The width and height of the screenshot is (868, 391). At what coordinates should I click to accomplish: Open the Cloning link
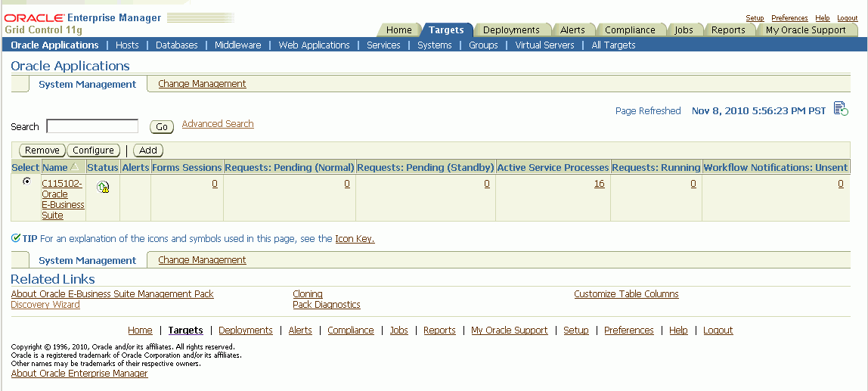coord(308,294)
